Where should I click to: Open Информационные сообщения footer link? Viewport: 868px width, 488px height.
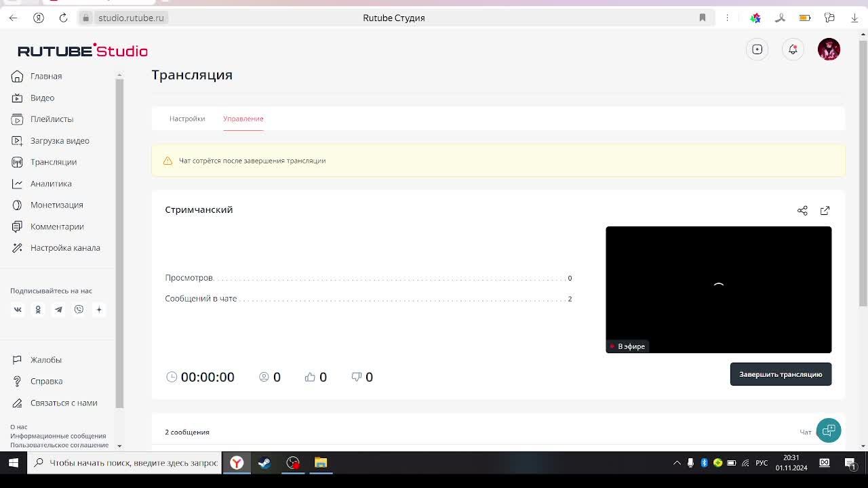click(58, 436)
